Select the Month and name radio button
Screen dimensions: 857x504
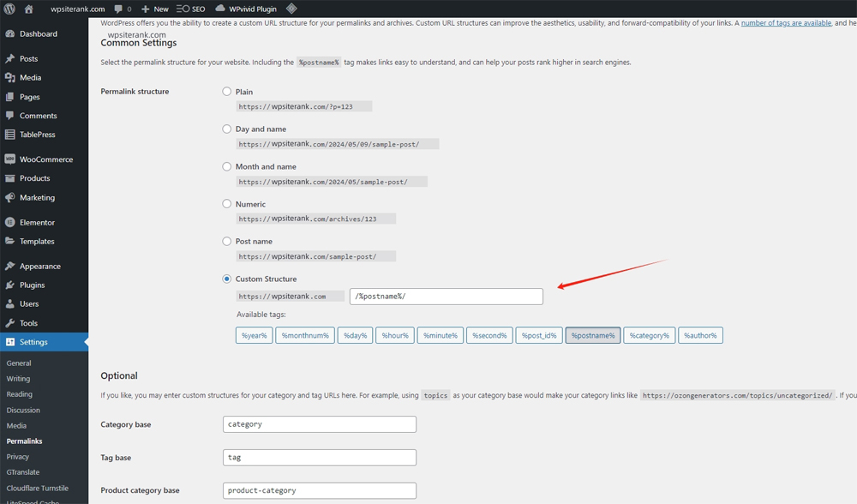click(x=227, y=166)
